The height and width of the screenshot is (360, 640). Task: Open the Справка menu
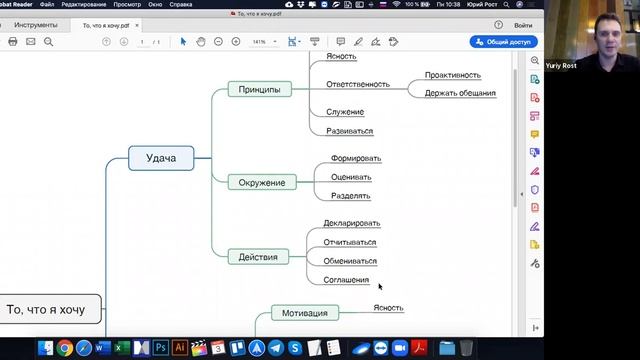pyautogui.click(x=180, y=4)
